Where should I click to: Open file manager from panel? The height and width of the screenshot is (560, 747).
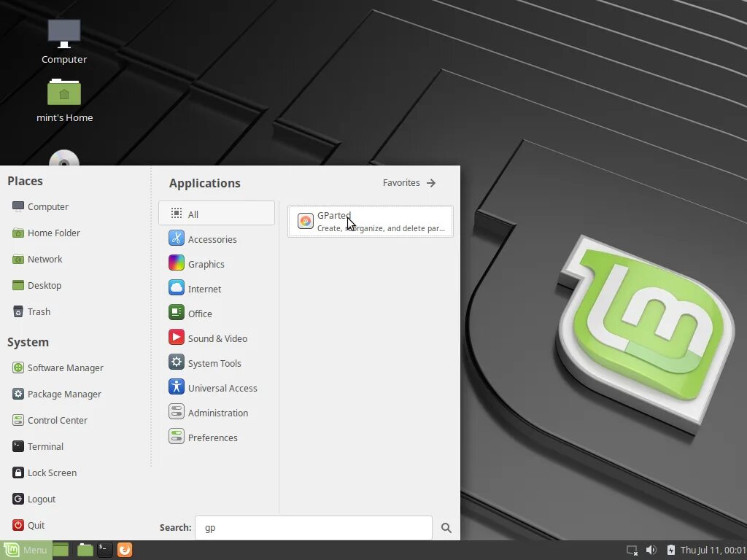tap(85, 550)
